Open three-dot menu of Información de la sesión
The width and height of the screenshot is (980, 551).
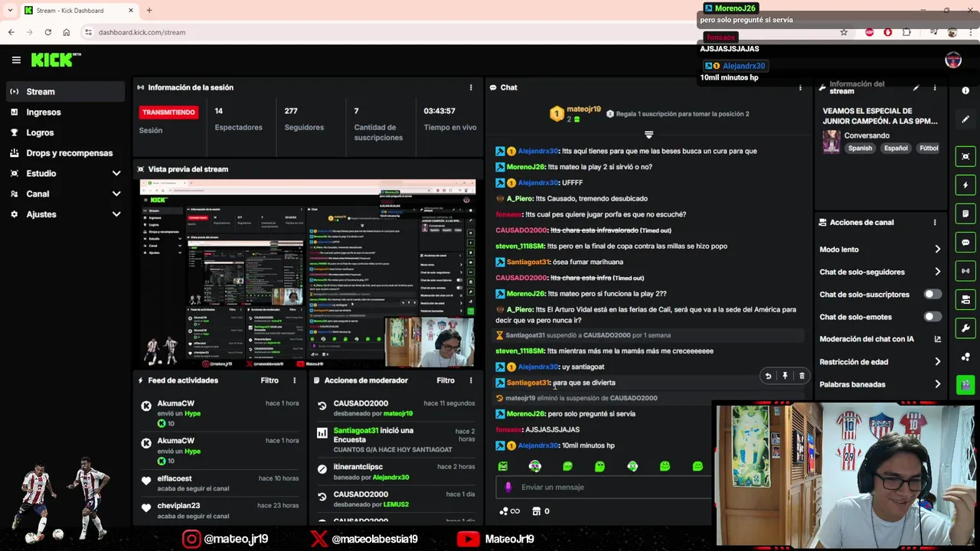[471, 87]
